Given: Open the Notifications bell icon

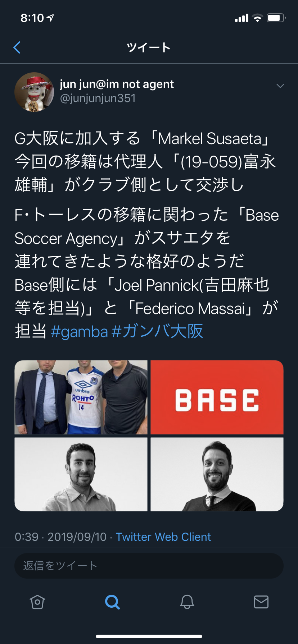Looking at the screenshot, I should [187, 602].
